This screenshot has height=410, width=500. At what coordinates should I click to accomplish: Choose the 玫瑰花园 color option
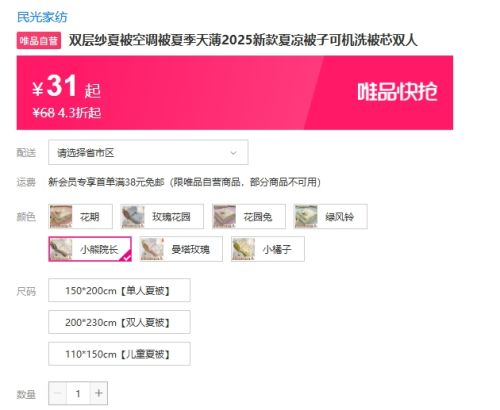[x=162, y=217]
